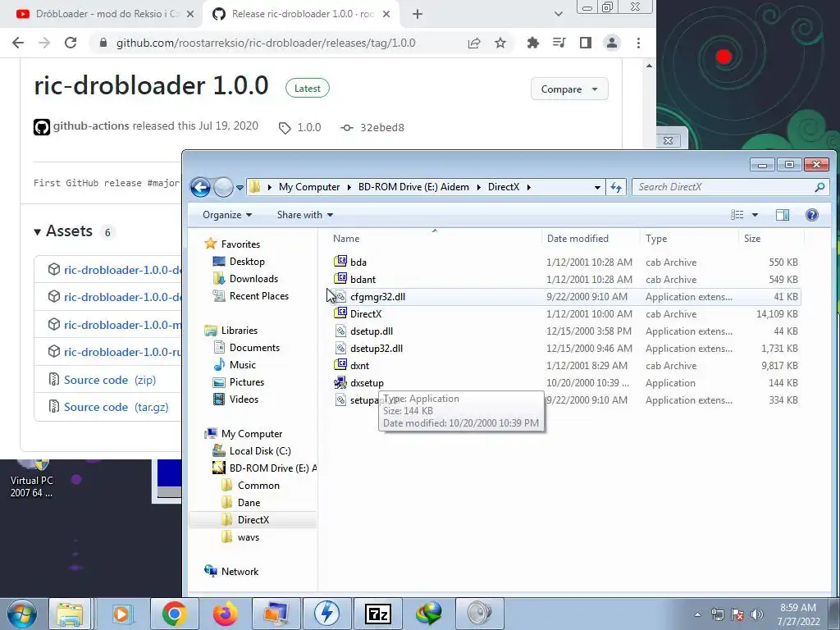
Task: Open Chrome extensions puzzle icon
Action: click(532, 43)
